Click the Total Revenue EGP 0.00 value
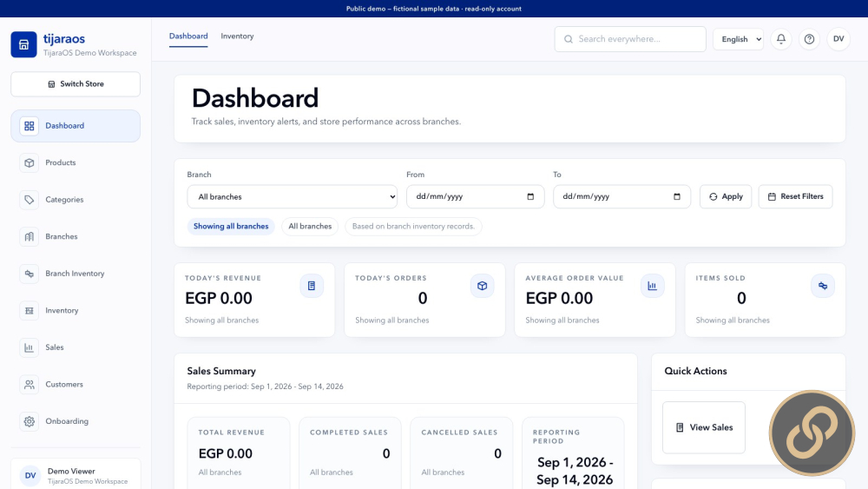 coord(226,453)
